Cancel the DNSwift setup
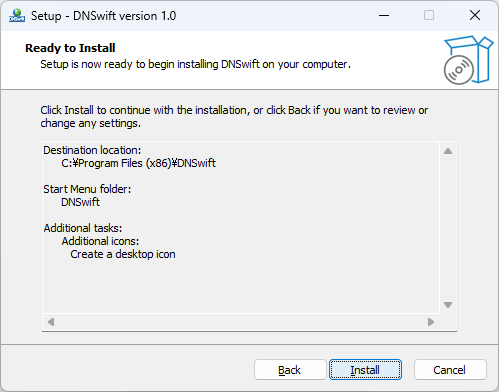The width and height of the screenshot is (499, 392). pos(450,370)
